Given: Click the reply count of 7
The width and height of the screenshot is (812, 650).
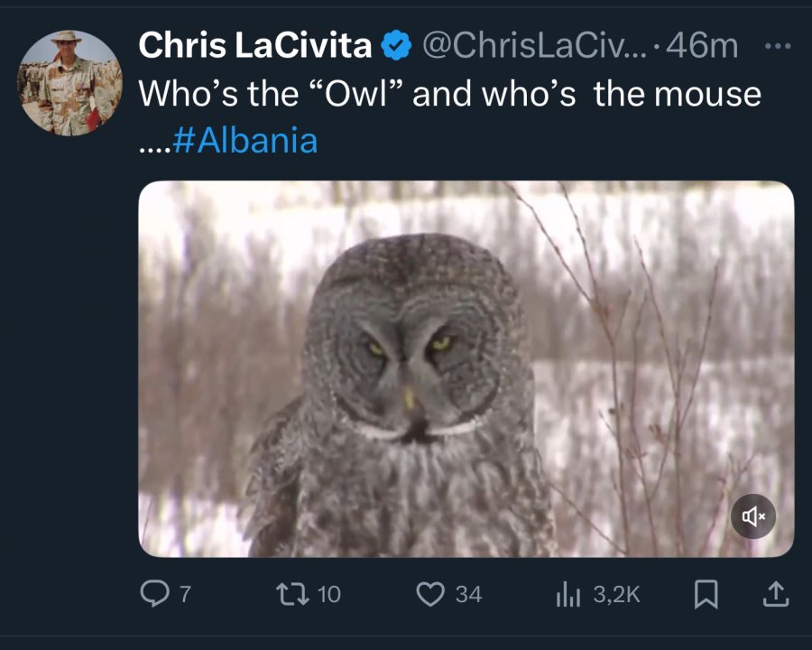Looking at the screenshot, I should click(x=185, y=594).
